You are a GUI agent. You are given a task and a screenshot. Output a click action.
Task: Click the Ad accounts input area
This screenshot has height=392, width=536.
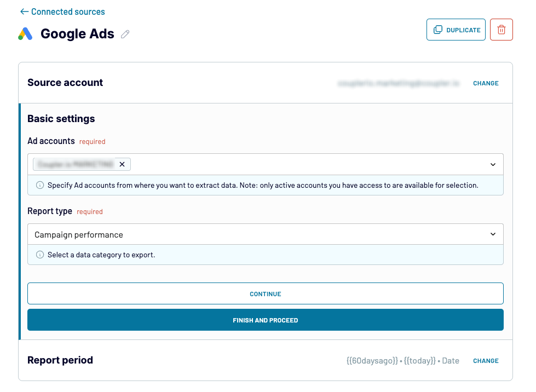[x=266, y=164]
